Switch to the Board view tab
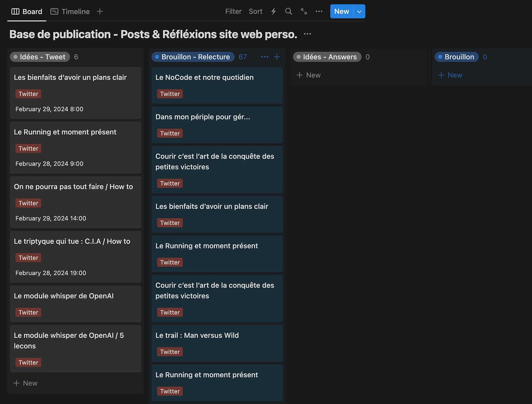Screen dimensions: 532x404 click(27, 11)
